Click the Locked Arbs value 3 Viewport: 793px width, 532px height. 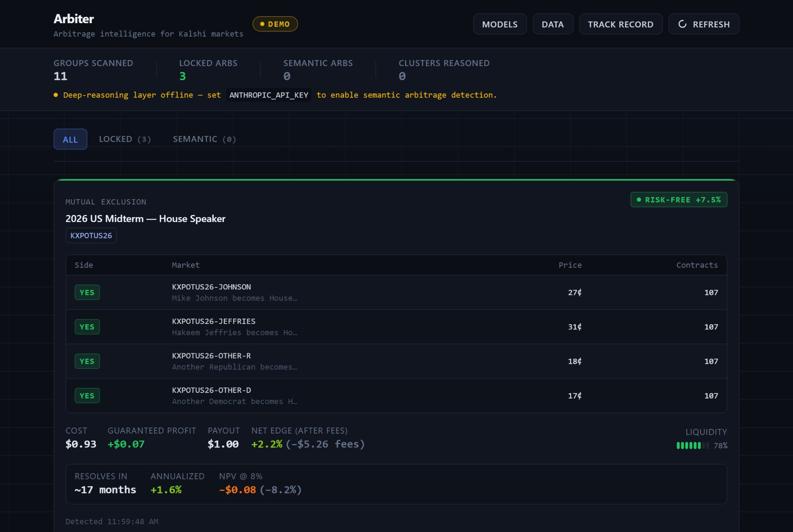point(183,76)
